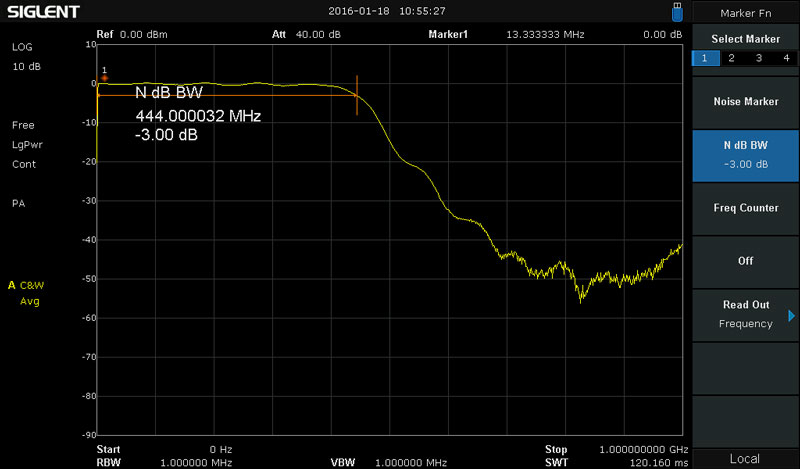Click the marker 1 diamond on the trace
Screen dimensions: 800x469
(x=104, y=78)
